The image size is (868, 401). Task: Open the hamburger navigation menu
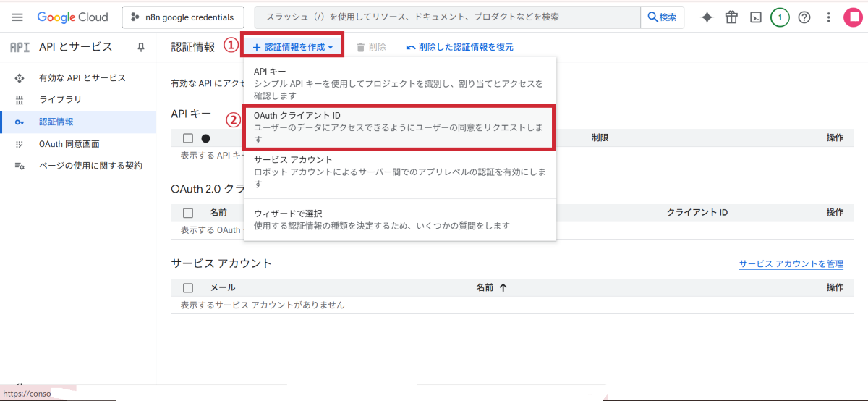point(17,17)
